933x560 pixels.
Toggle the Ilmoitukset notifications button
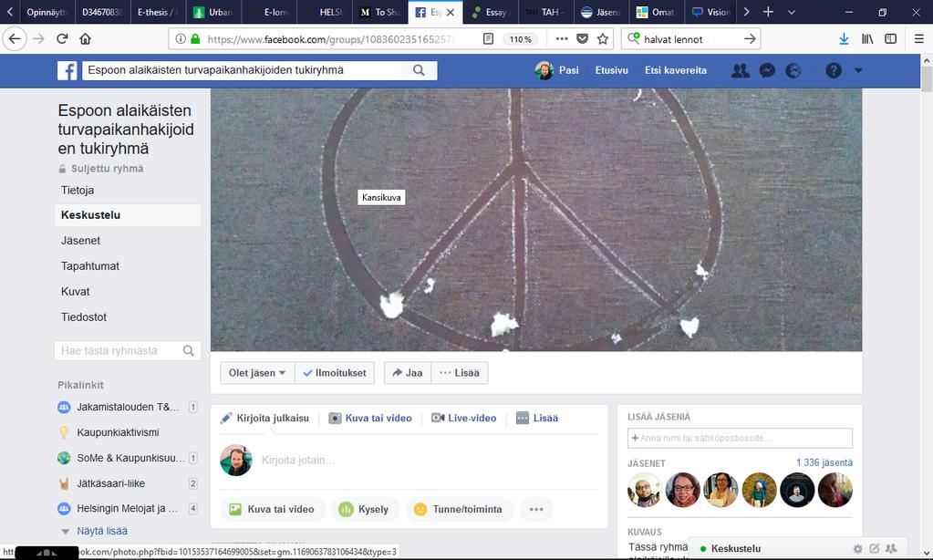click(x=335, y=373)
